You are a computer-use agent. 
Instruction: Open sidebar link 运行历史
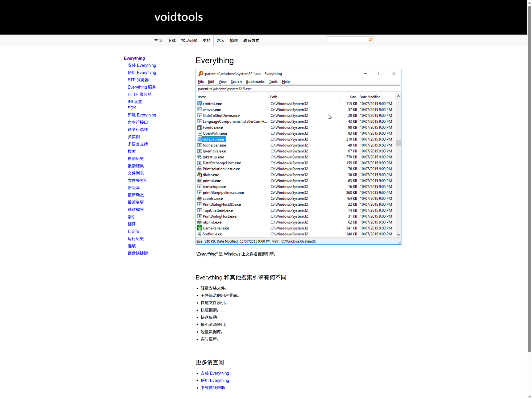pyautogui.click(x=136, y=239)
